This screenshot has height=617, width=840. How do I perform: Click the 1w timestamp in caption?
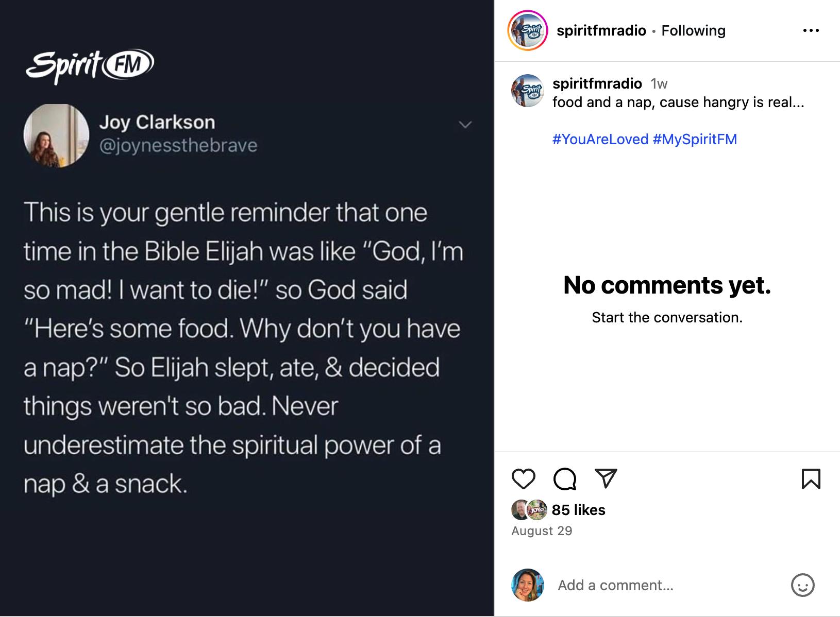coord(659,83)
